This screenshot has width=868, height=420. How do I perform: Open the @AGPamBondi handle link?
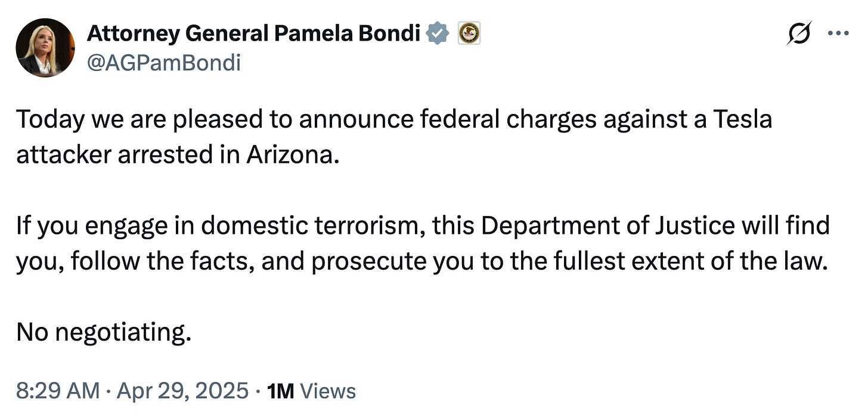[164, 61]
